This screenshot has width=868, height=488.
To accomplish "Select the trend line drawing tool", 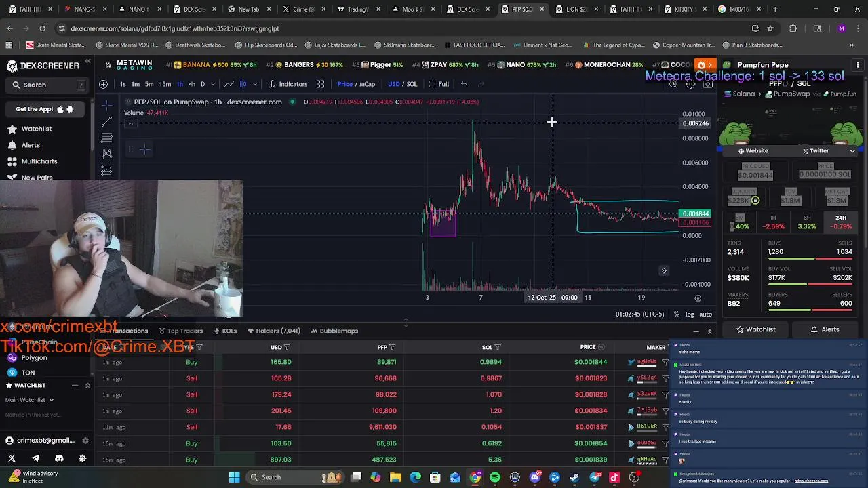I will coord(106,122).
